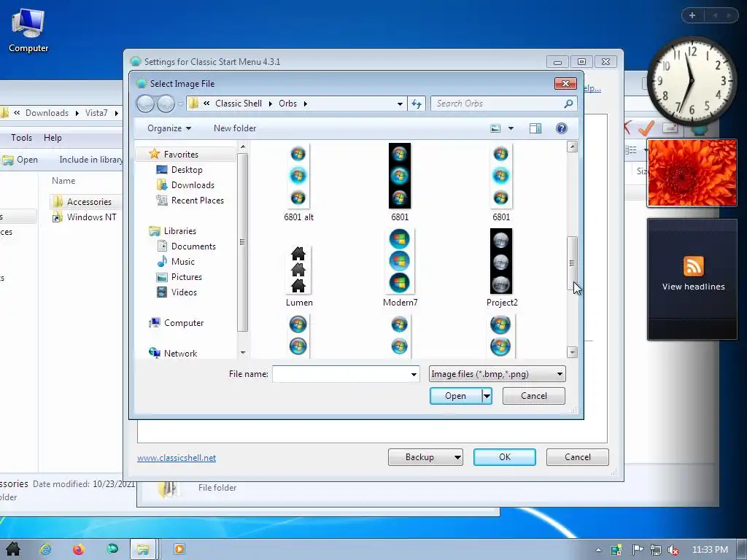Click the muted volume tray icon
Screen dimensions: 747x560
pos(673,550)
